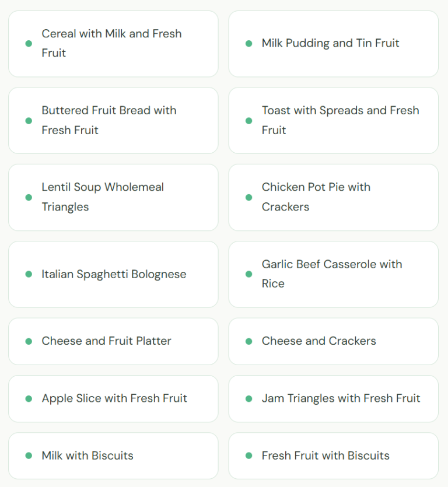Click the bullet next to Italian Spaghetti Bolognese

pos(29,274)
